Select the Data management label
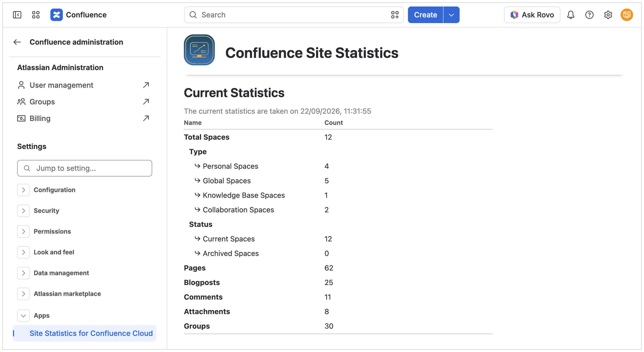Viewport: 644px width, 352px height. tap(61, 273)
